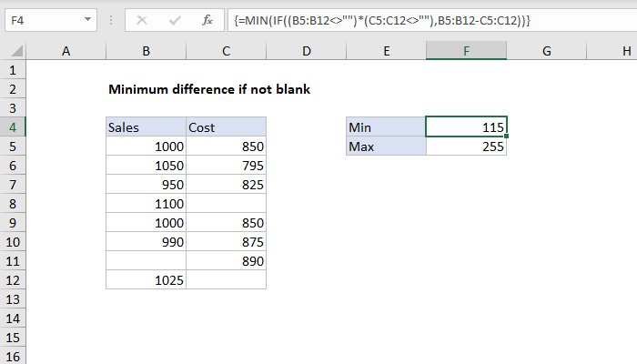Click the formula bar options dots handle
This screenshot has height=364, width=637.
[x=111, y=20]
